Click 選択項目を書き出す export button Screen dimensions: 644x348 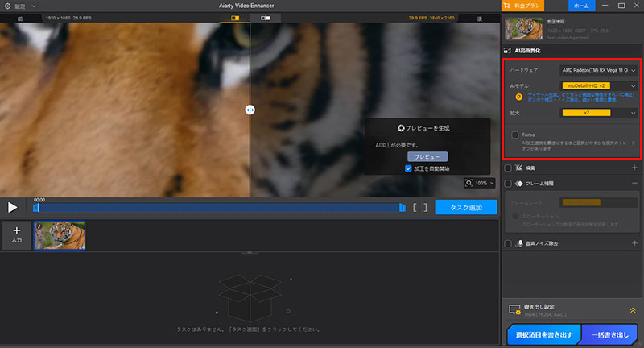click(544, 334)
